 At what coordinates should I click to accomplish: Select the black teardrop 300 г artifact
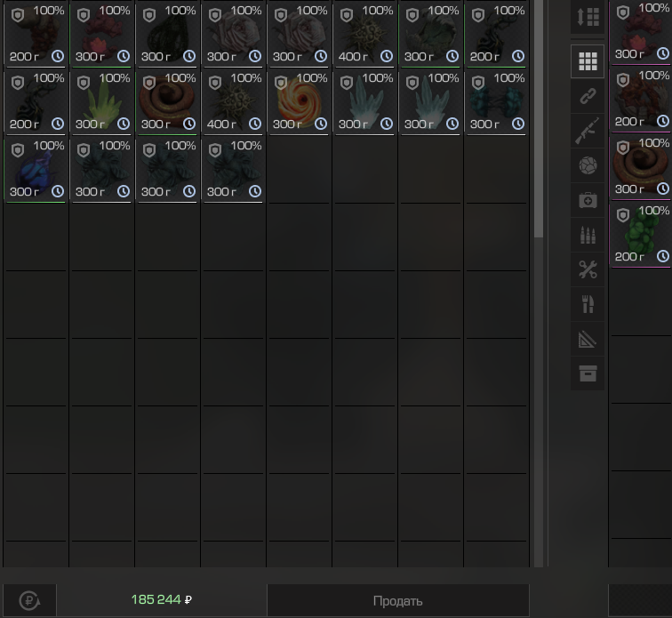click(168, 34)
